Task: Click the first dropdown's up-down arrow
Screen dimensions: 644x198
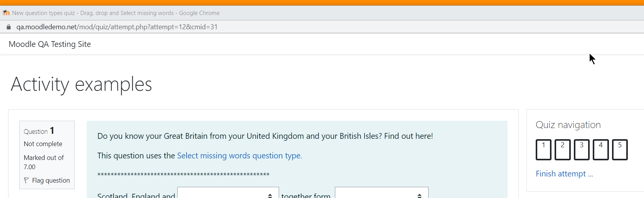Action: (270, 196)
